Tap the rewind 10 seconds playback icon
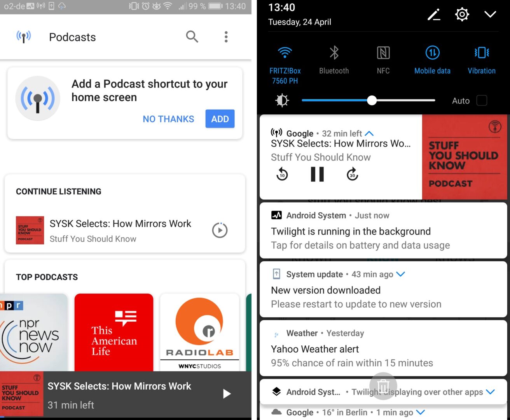Viewport: 510px width, 420px height. click(x=282, y=174)
